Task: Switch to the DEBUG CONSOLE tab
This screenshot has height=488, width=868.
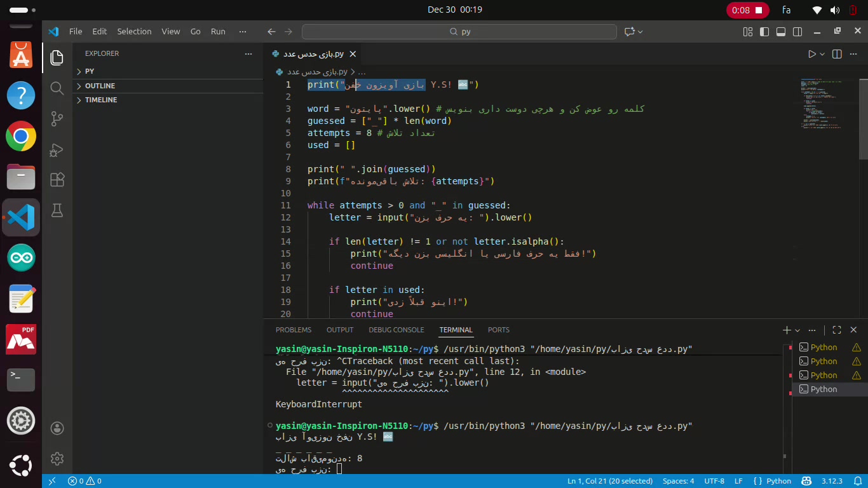Action: coord(396,330)
